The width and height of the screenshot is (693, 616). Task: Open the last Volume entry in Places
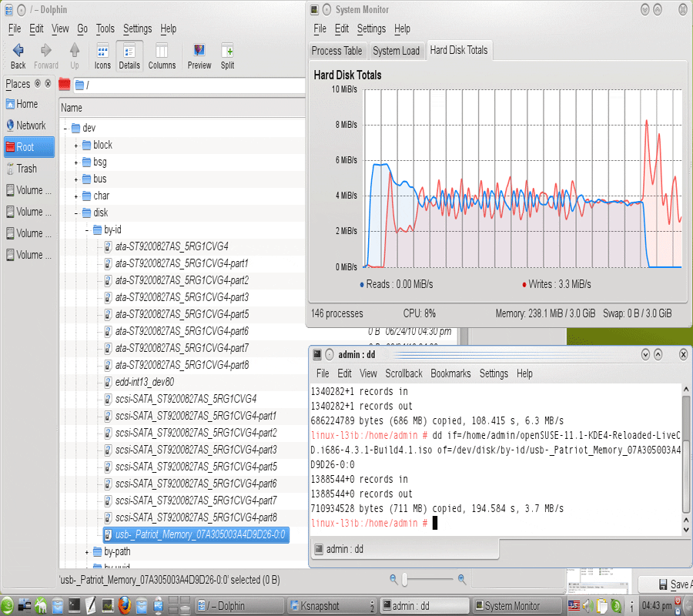point(28,255)
